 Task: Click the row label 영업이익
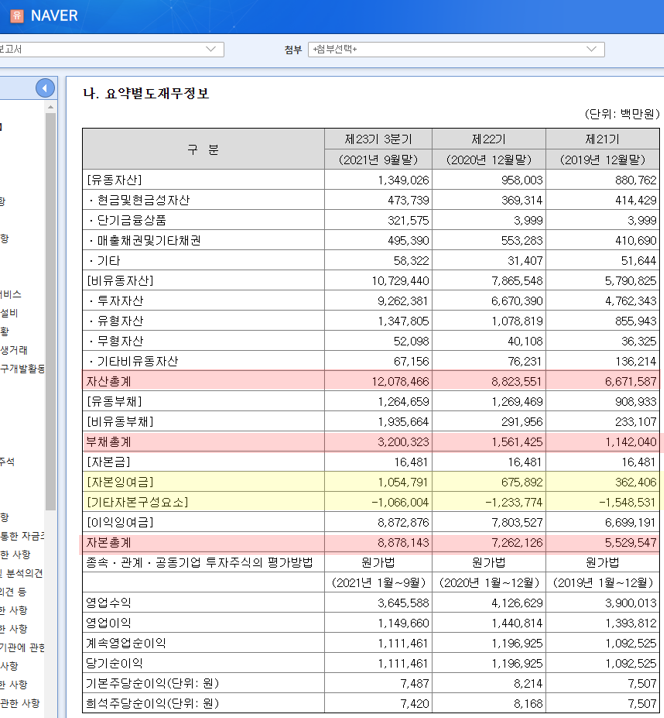click(109, 623)
